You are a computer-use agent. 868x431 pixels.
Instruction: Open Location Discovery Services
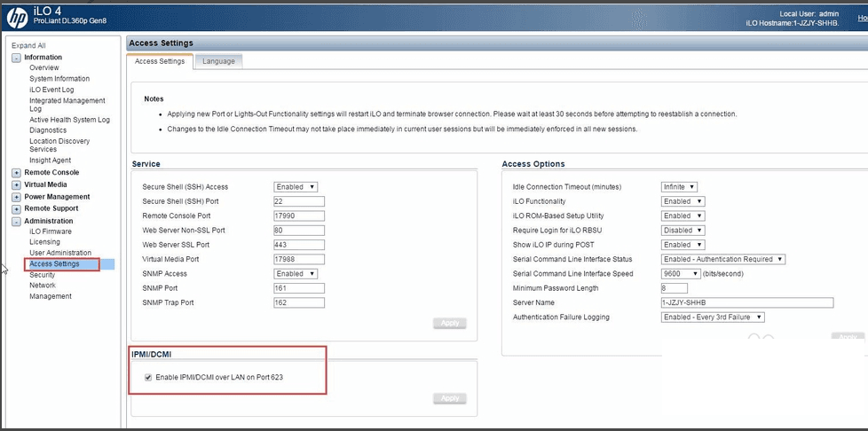[x=59, y=145]
